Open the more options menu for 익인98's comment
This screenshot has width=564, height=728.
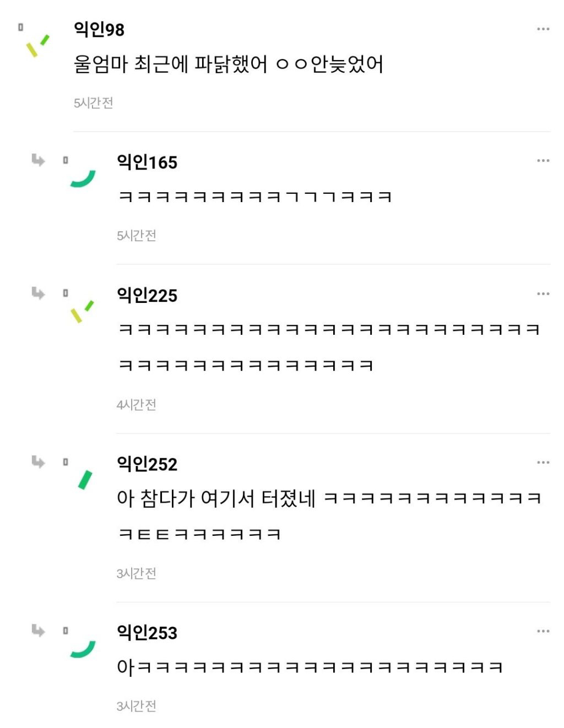543,29
